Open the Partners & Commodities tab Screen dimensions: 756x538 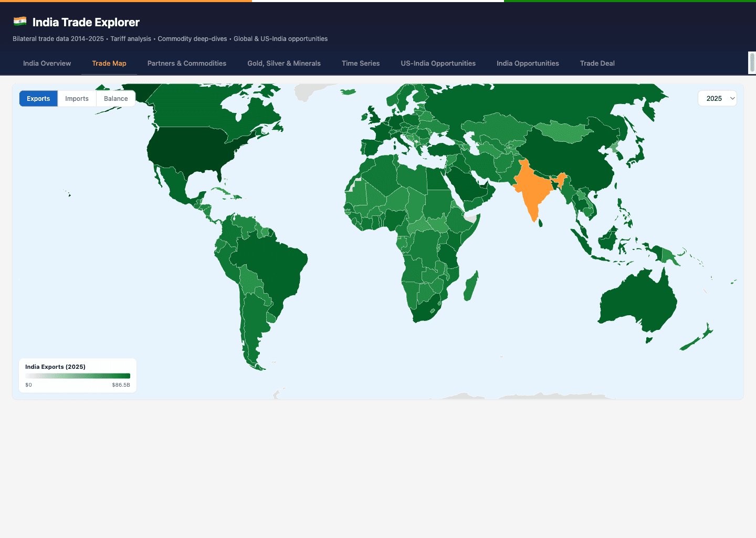[186, 63]
